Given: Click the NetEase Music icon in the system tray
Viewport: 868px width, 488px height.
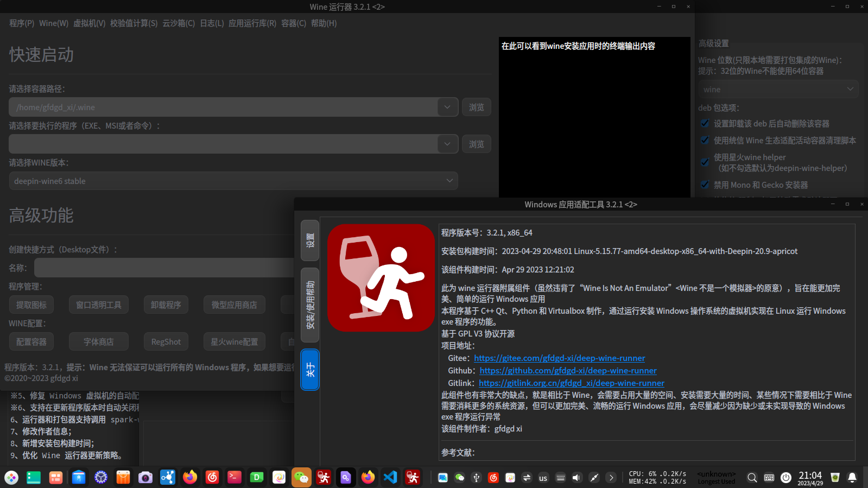Looking at the screenshot, I should pyautogui.click(x=493, y=478).
